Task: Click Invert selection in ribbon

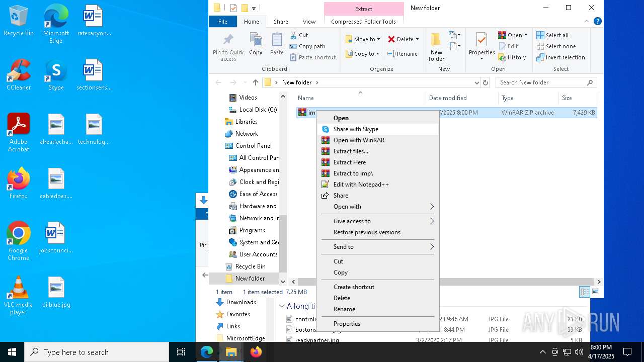Action: (560, 57)
